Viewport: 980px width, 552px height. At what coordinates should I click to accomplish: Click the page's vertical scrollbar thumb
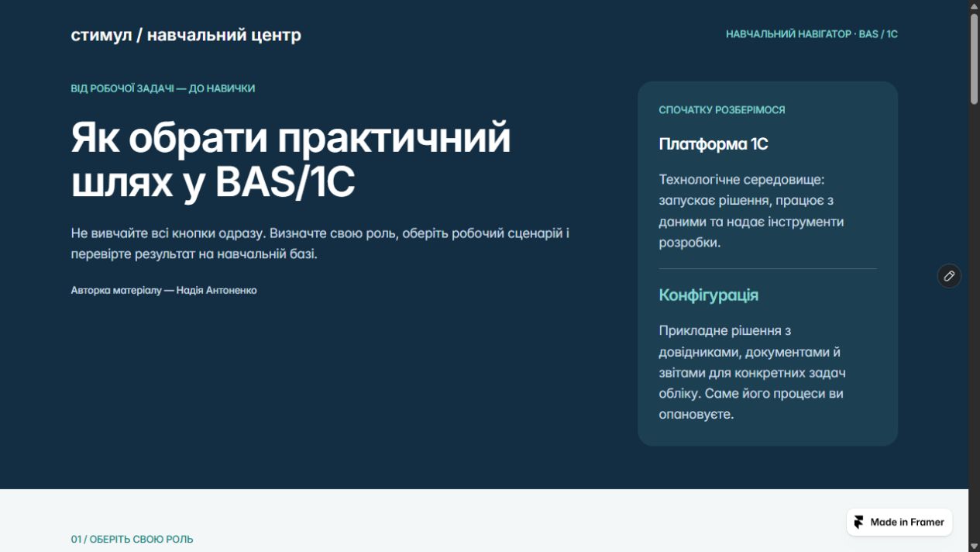[975, 58]
